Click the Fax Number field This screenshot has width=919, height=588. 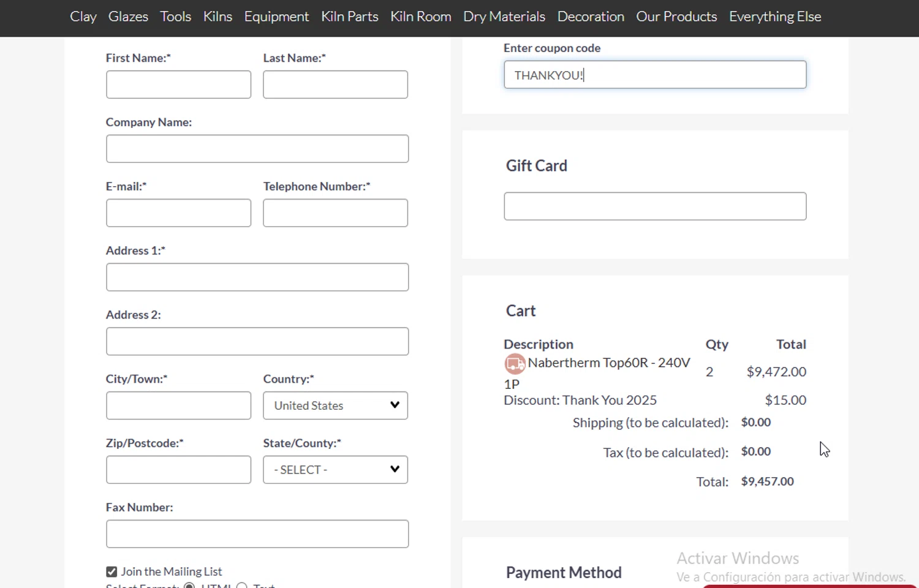point(257,534)
